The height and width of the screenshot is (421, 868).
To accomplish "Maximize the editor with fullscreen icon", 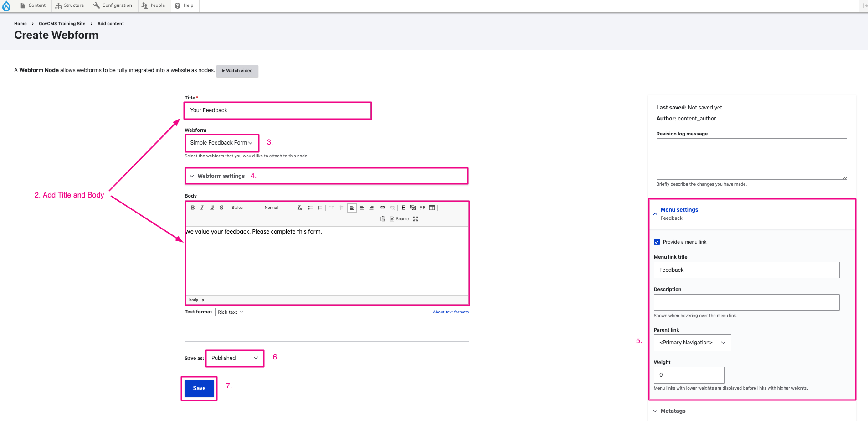I will tap(416, 219).
